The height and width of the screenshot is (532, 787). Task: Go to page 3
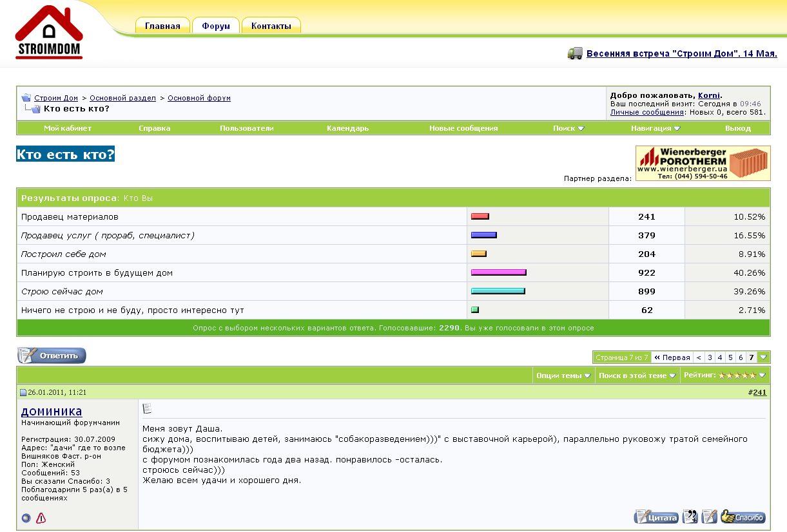tap(710, 357)
